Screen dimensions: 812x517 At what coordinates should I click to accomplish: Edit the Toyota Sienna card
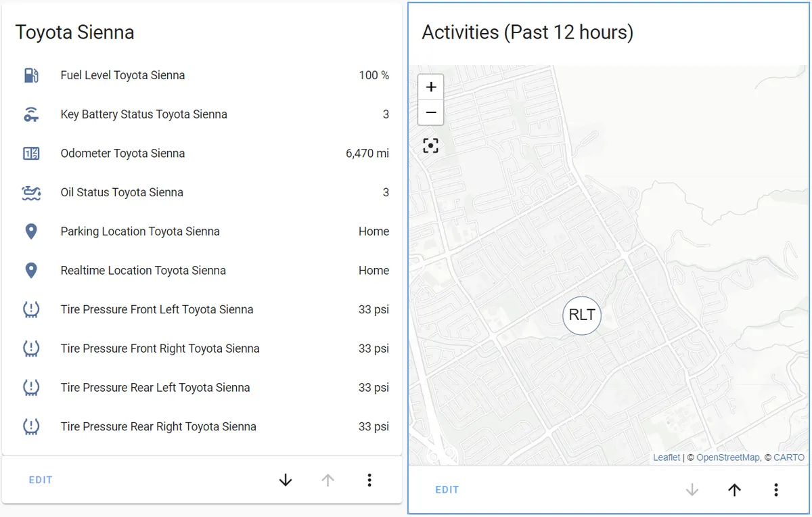(x=41, y=480)
